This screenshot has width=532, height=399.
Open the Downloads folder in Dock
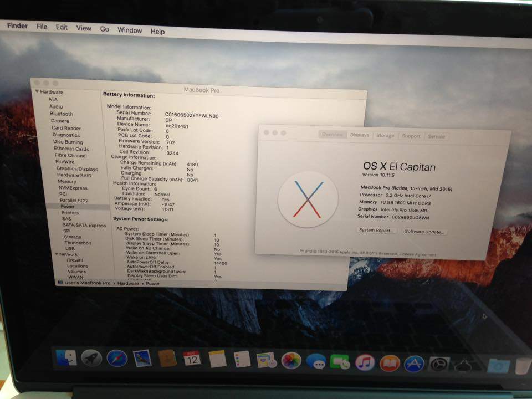pos(498,366)
